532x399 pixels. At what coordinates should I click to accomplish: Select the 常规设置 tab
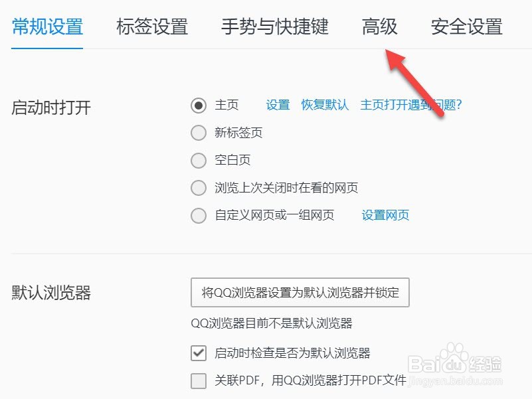pyautogui.click(x=46, y=27)
